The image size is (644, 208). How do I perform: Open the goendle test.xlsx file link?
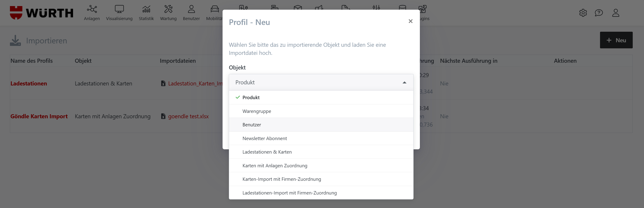(x=188, y=116)
